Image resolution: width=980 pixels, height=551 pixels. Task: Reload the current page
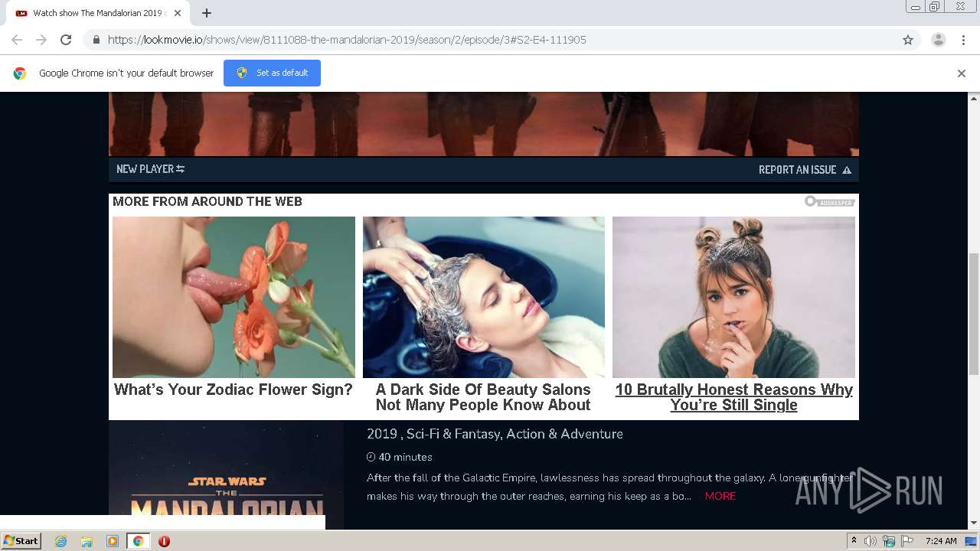66,40
